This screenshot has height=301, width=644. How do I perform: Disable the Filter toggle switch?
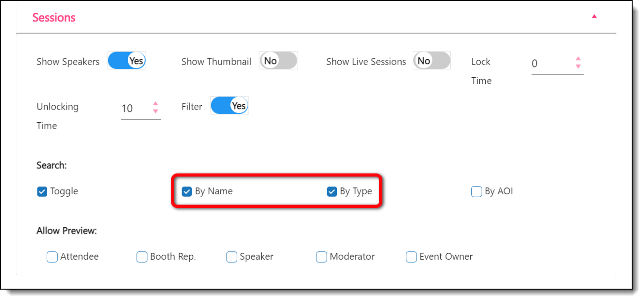pos(229,106)
